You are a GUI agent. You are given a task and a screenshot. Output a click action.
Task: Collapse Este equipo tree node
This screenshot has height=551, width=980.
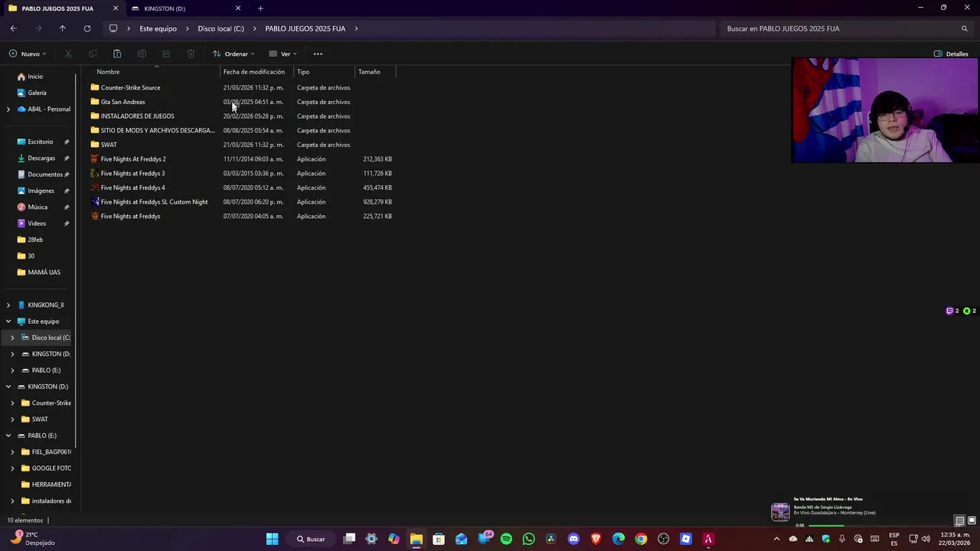8,321
